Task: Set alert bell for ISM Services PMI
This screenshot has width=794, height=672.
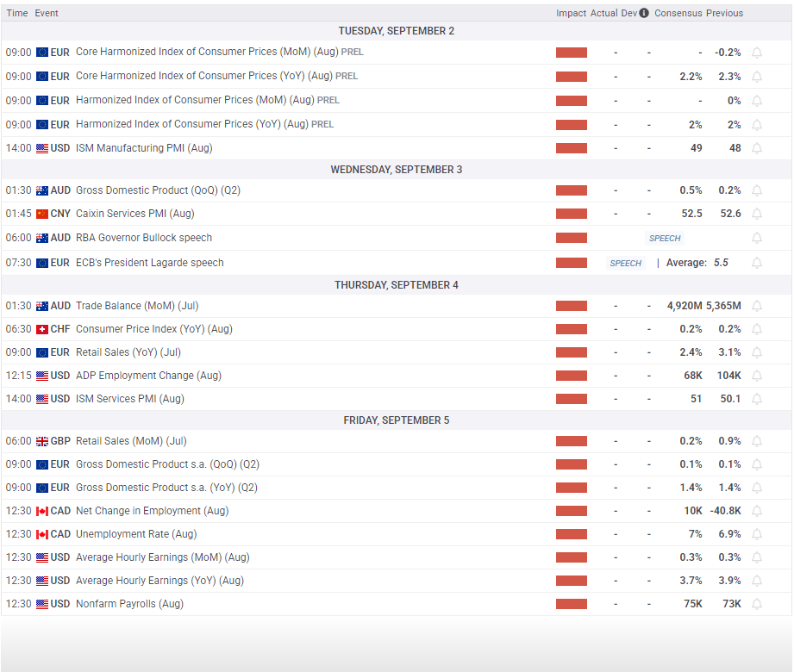Action: pos(757,399)
